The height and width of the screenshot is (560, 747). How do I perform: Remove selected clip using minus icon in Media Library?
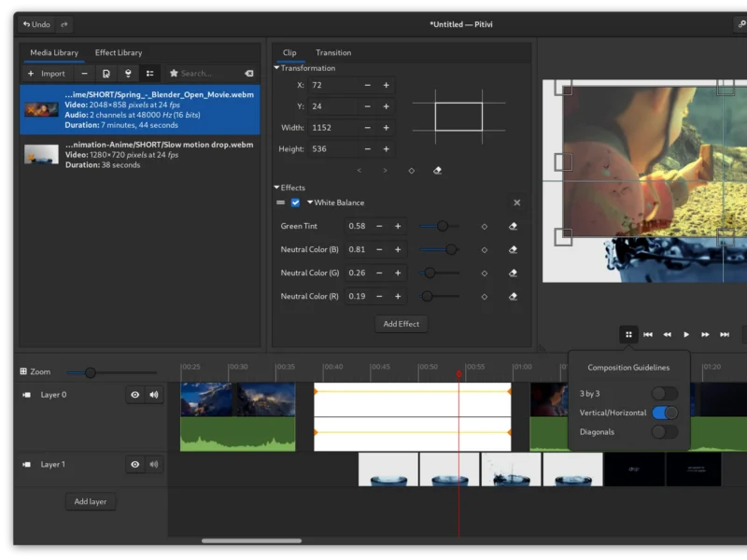(x=84, y=74)
